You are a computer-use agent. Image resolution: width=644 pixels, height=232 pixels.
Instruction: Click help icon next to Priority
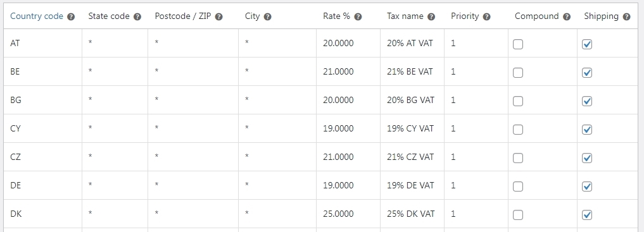(x=487, y=17)
